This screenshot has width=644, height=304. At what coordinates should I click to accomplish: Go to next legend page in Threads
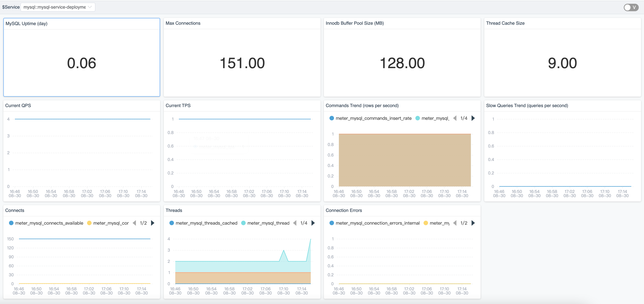(x=313, y=223)
